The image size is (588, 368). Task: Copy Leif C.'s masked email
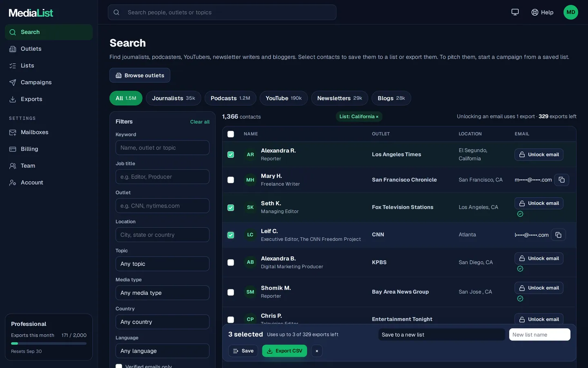pos(558,235)
